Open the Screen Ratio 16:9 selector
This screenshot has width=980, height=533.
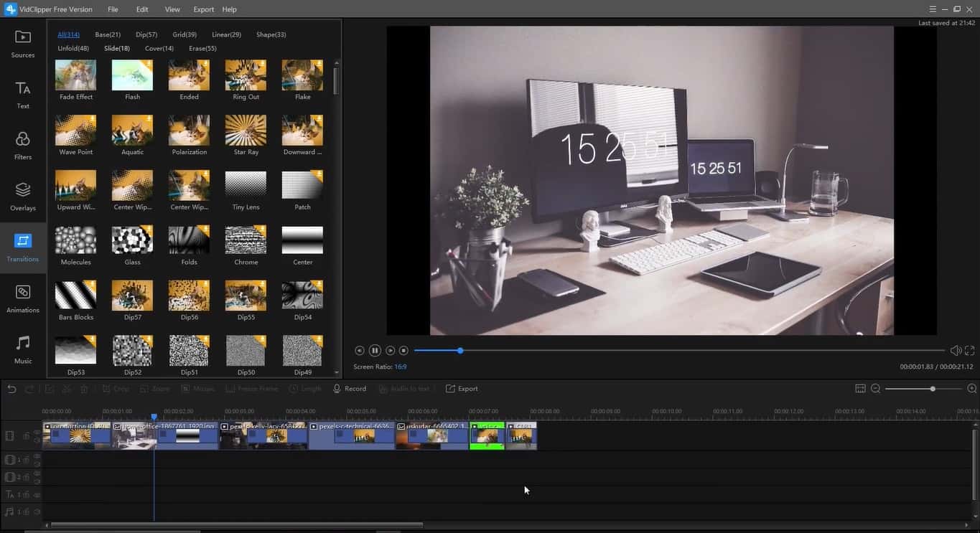click(x=400, y=367)
